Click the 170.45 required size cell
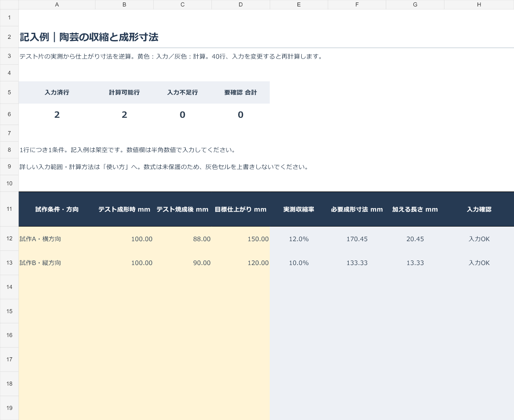This screenshot has height=420, width=514. [x=357, y=239]
